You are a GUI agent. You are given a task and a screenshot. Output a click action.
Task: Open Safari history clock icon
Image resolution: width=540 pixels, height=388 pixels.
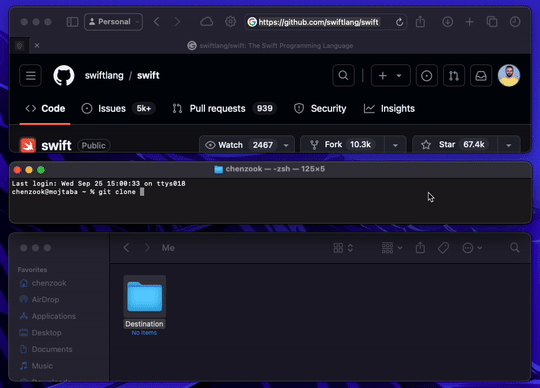[x=515, y=22]
